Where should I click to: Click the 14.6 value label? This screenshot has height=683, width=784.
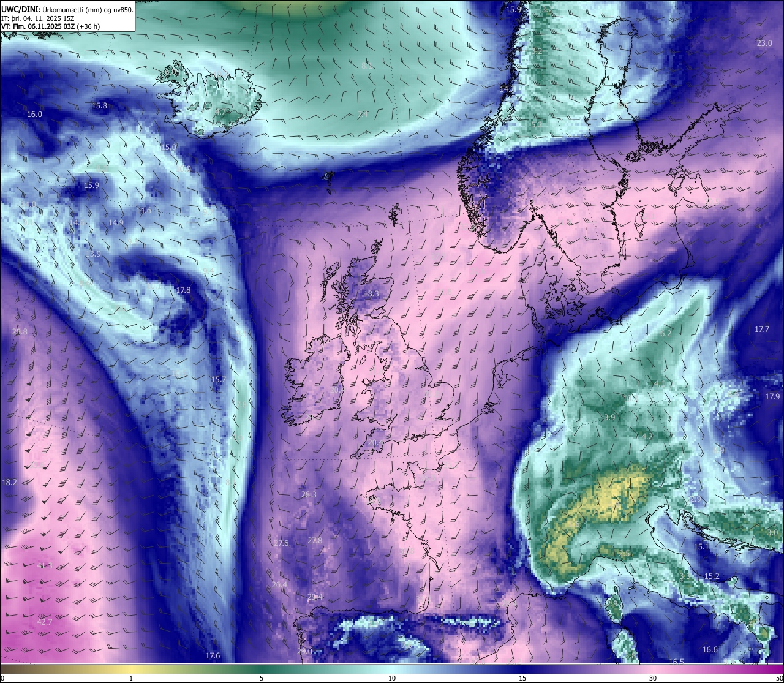point(143,211)
